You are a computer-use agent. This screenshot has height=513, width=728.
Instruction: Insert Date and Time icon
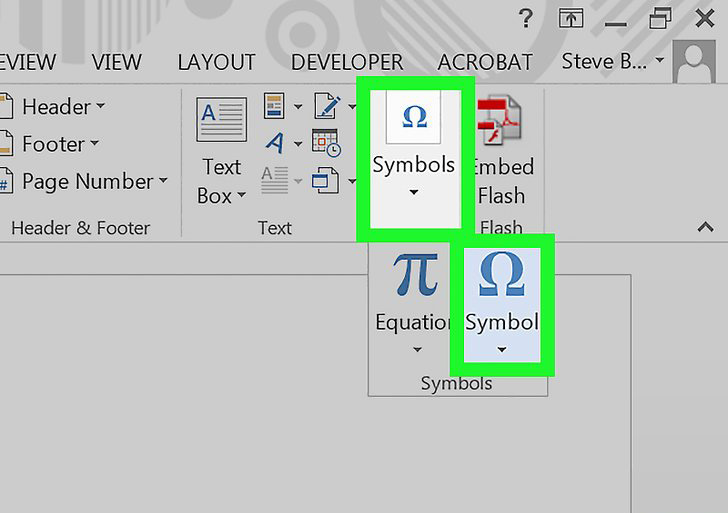coord(326,143)
